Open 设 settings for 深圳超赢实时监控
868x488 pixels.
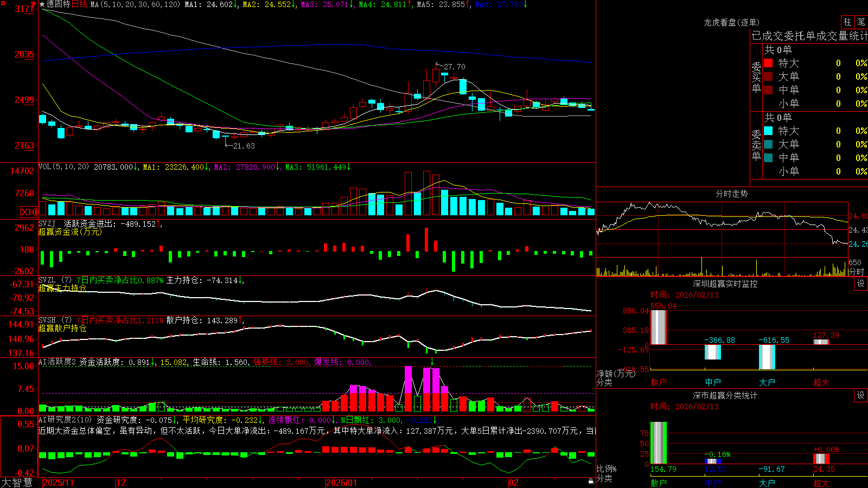(x=860, y=284)
